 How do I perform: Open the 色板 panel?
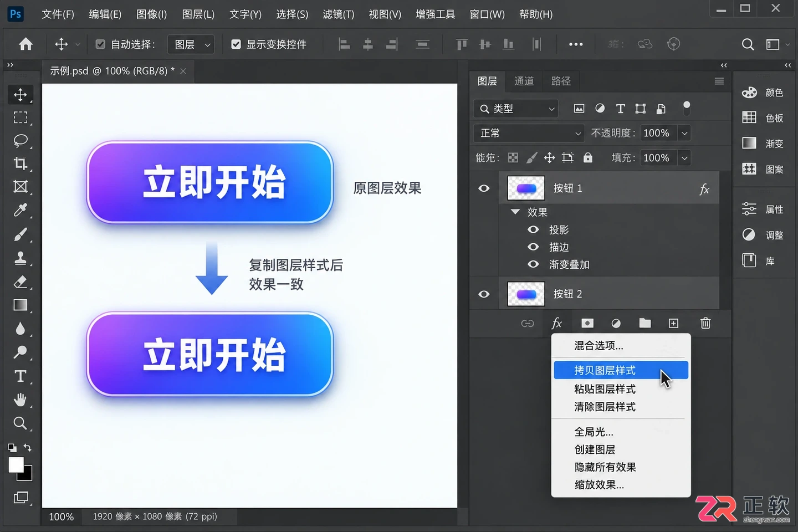point(764,117)
